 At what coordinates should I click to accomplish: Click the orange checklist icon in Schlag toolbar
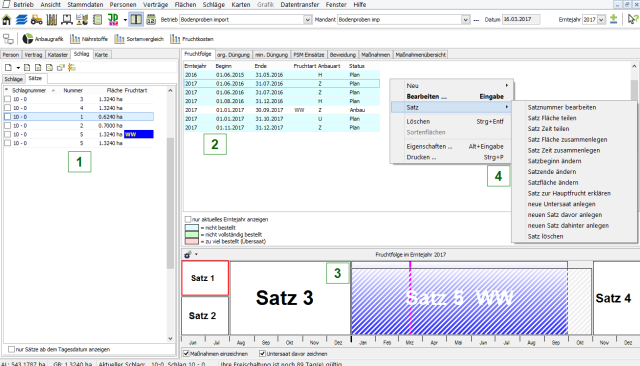tap(72, 67)
